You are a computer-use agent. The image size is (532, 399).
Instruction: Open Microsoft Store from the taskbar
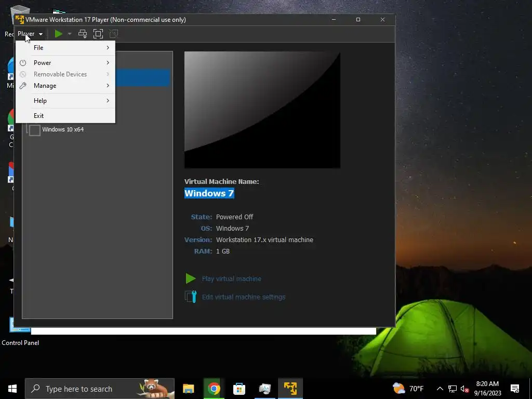[x=239, y=389]
